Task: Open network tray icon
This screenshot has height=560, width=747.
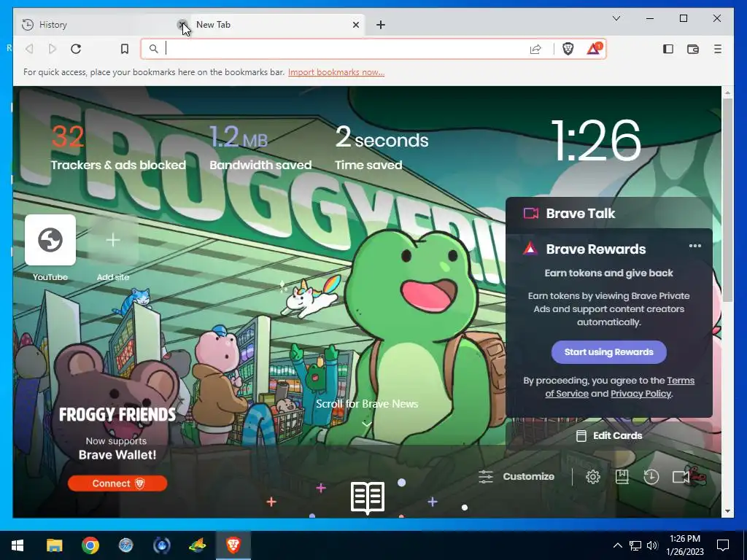Action: point(635,545)
